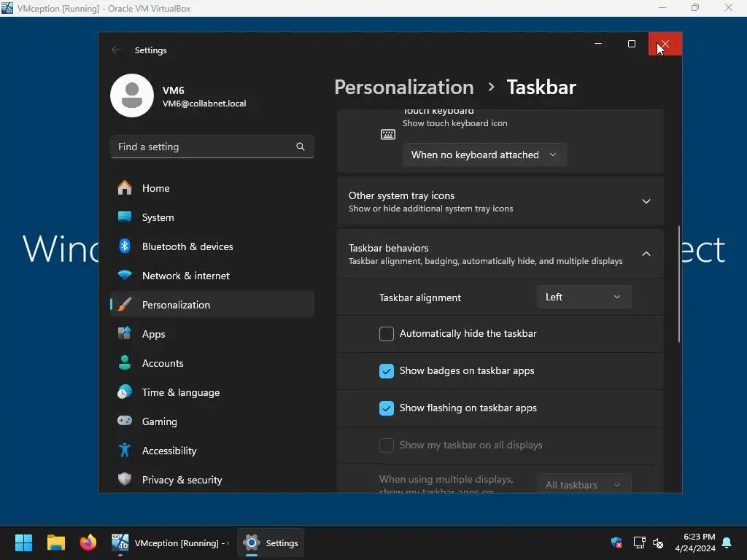Click the Time & language clock icon
Screen dimensions: 747x560
click(124, 392)
